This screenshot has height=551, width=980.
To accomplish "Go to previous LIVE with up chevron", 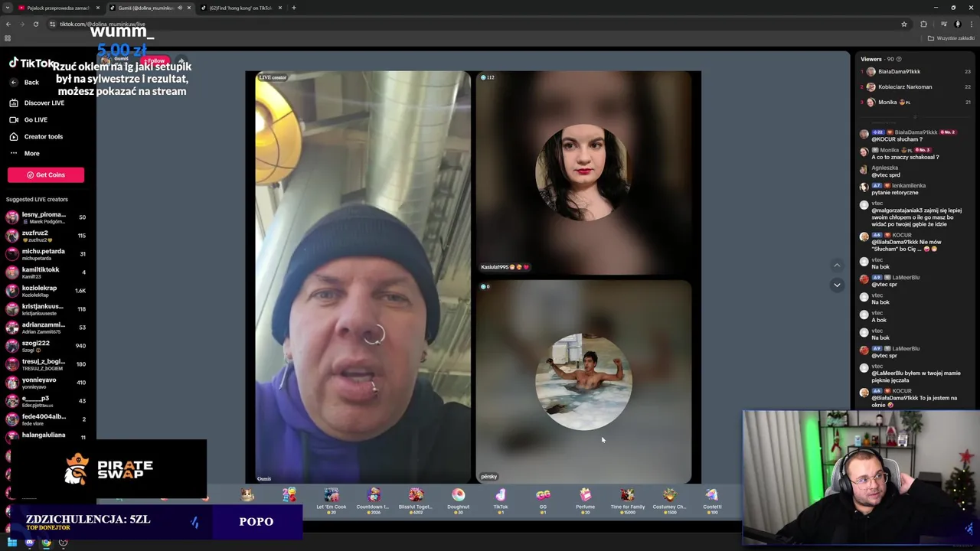I will point(837,266).
